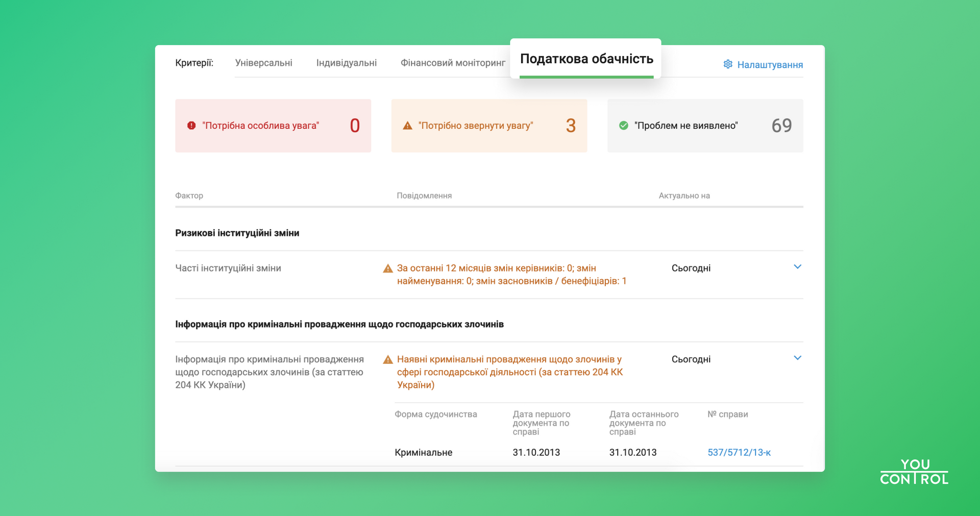980x516 pixels.
Task: Toggle the 'Потрібно звернути увагу' warning card
Action: [489, 125]
